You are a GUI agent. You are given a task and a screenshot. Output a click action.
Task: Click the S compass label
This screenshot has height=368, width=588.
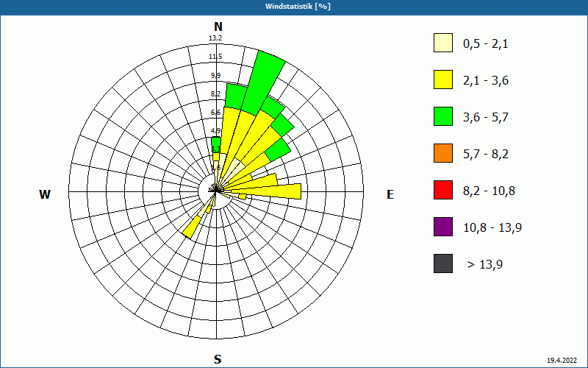(218, 359)
